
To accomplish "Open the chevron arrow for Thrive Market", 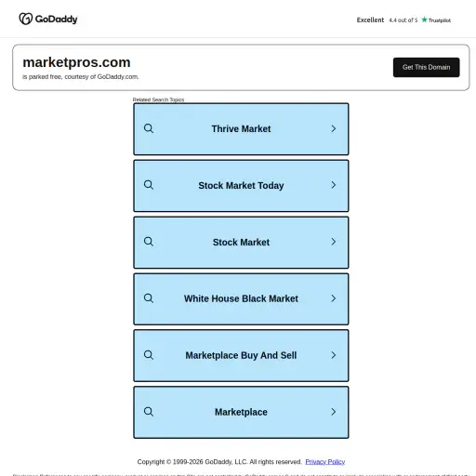I will click(x=334, y=128).
